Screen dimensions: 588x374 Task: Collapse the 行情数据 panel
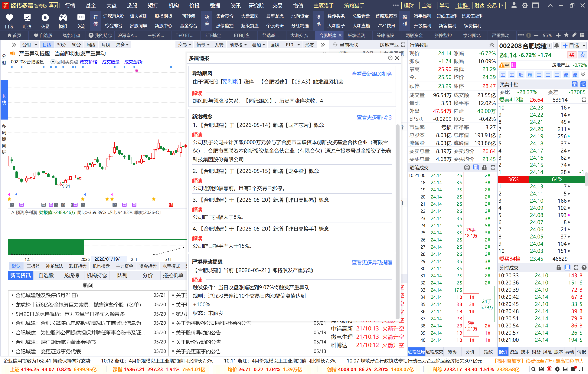click(492, 45)
